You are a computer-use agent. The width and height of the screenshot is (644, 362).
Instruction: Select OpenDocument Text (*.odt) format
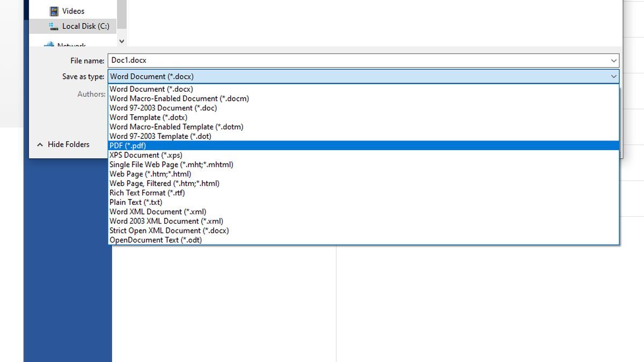coord(155,240)
